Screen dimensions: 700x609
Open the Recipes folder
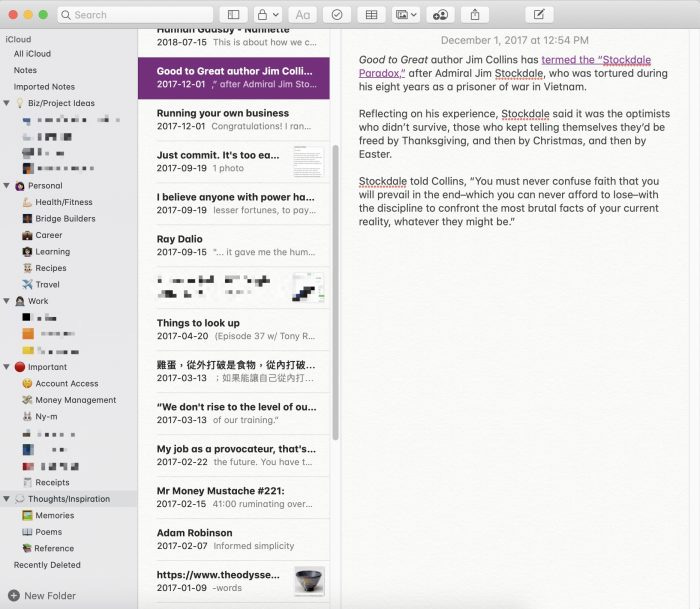point(51,268)
